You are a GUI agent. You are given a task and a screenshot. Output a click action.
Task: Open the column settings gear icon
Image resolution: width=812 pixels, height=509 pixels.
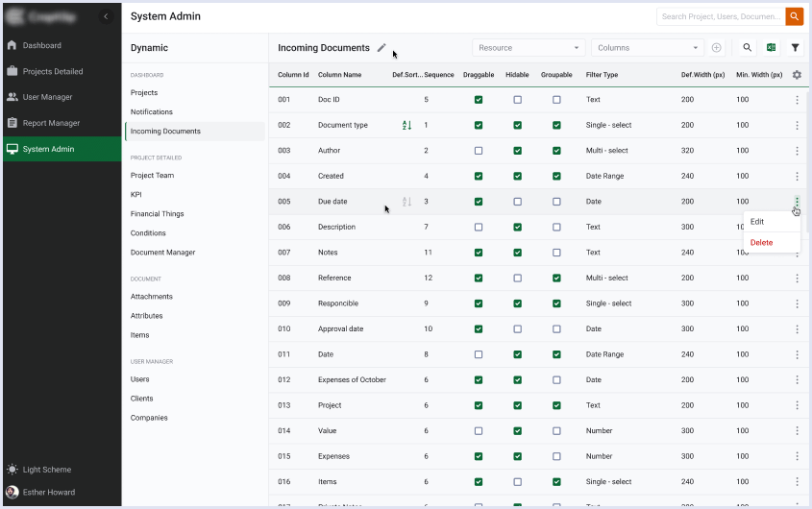pos(796,75)
